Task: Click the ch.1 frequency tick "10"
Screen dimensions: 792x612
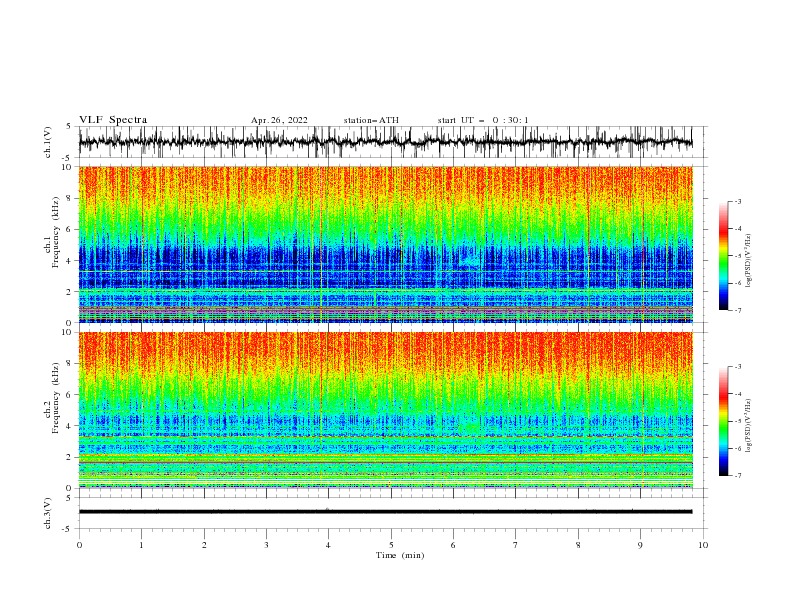Action: 67,167
